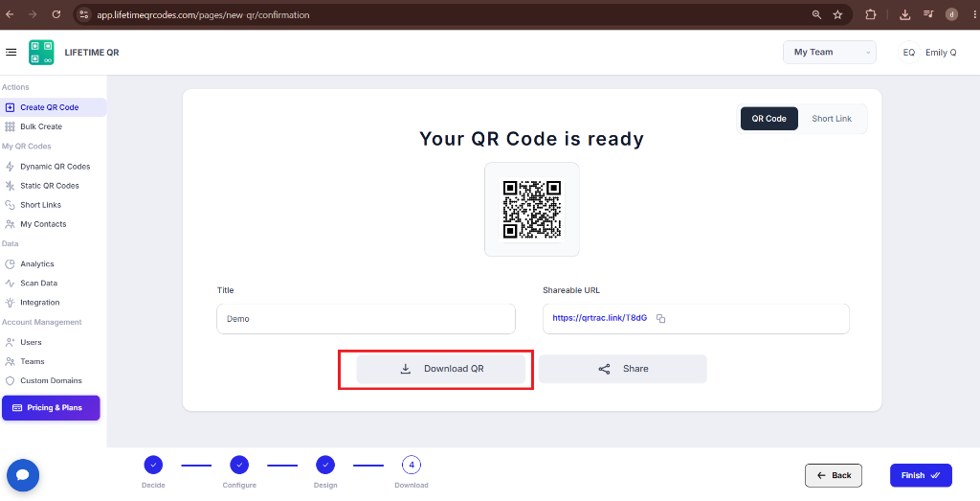Viewport: 980px width, 501px height.
Task: Open the qrtrac.link shareable URL
Action: (599, 318)
